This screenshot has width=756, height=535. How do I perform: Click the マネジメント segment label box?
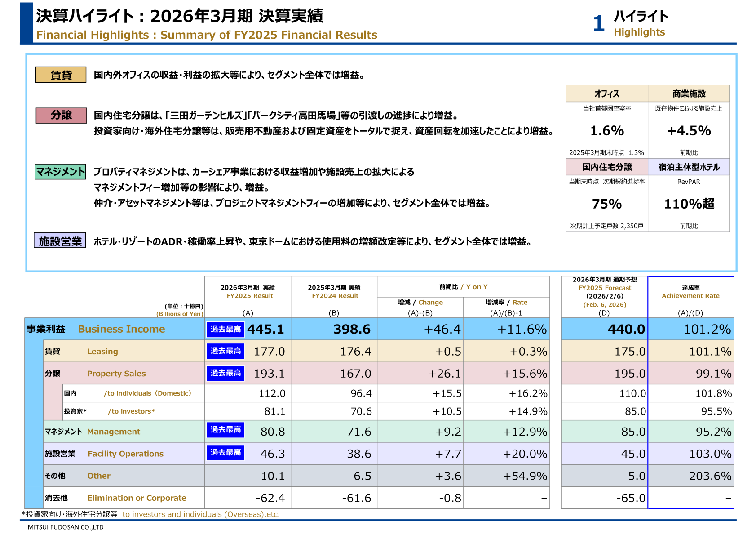[x=60, y=171]
